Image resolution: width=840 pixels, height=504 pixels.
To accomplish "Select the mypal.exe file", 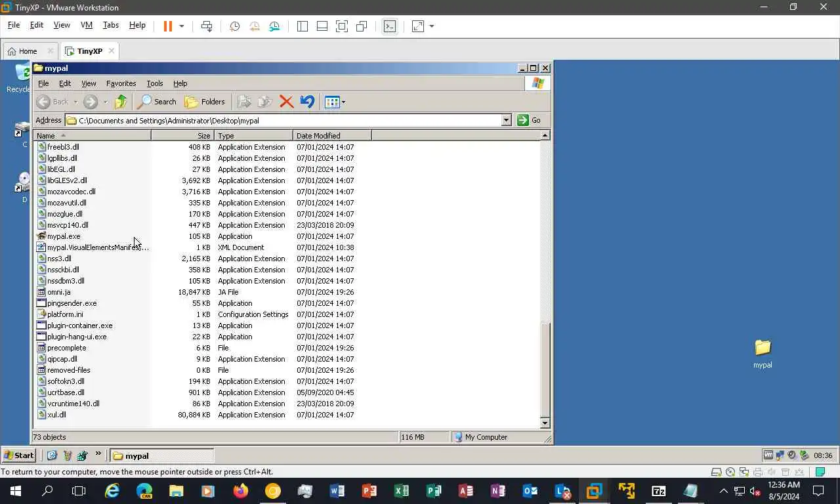I will [x=64, y=236].
